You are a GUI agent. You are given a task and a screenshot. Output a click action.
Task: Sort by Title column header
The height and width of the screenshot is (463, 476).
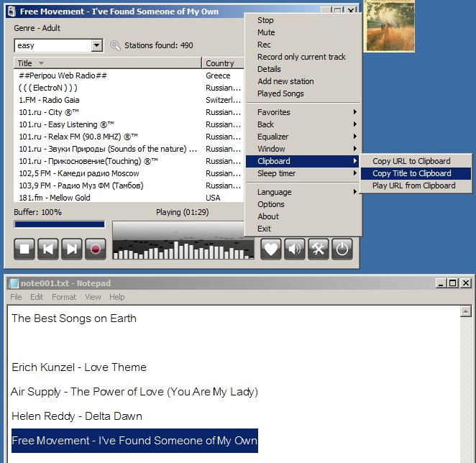tap(107, 63)
